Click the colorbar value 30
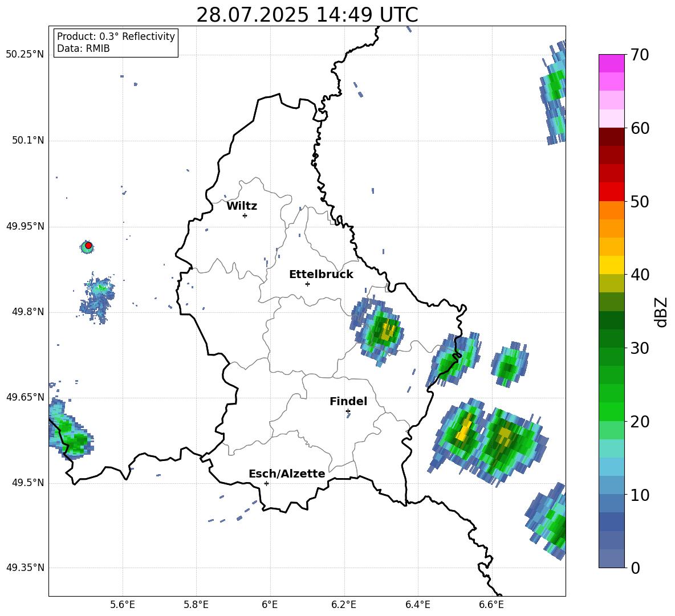This screenshot has height=616, width=675. 640,348
